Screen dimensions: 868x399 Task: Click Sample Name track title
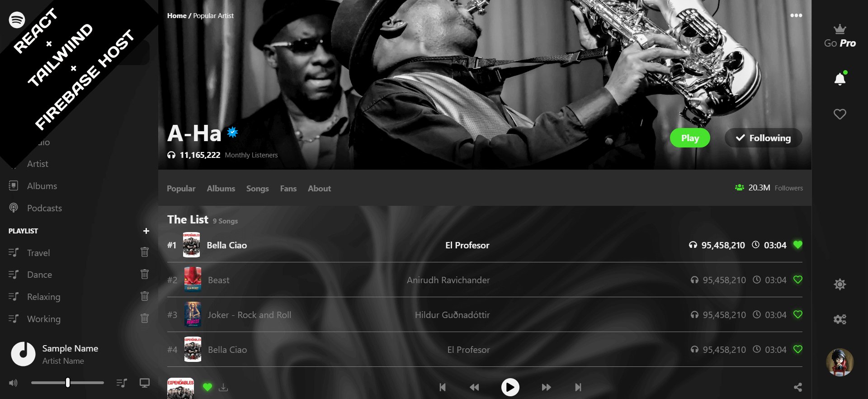pyautogui.click(x=70, y=348)
